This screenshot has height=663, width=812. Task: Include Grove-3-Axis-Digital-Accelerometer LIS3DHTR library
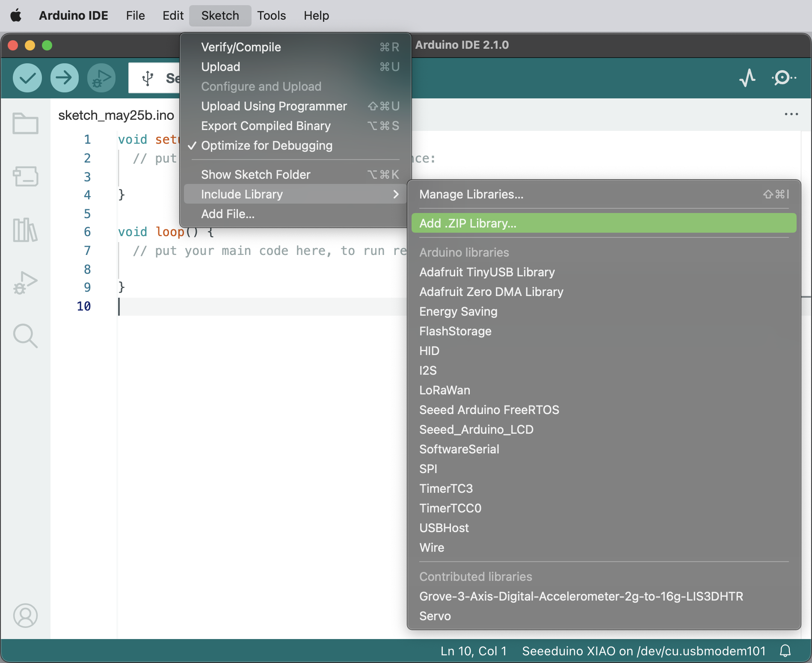pos(604,596)
